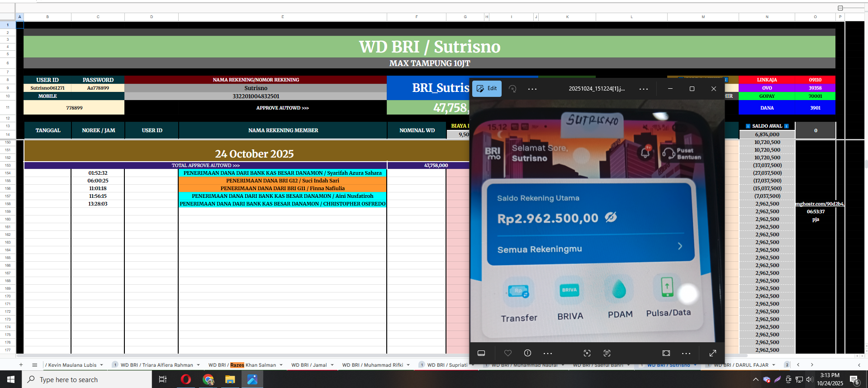
Task: Click row 154 header
Action: click(x=8, y=173)
